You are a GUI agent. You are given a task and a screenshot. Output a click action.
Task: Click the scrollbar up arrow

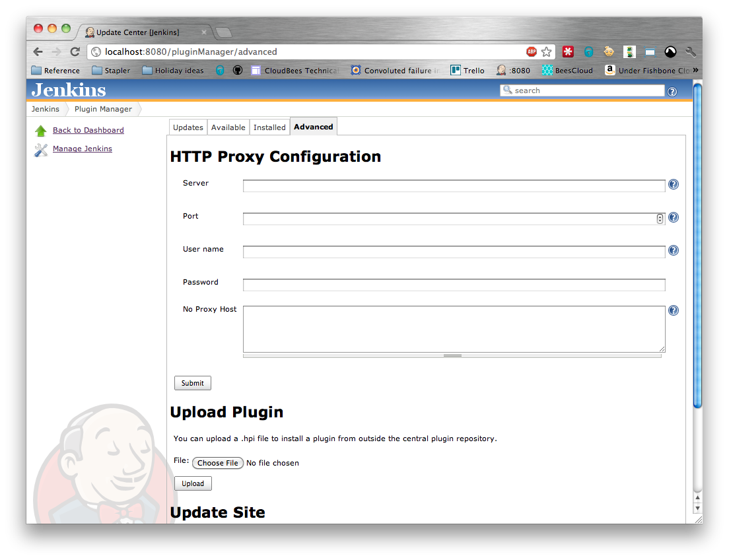click(x=697, y=498)
